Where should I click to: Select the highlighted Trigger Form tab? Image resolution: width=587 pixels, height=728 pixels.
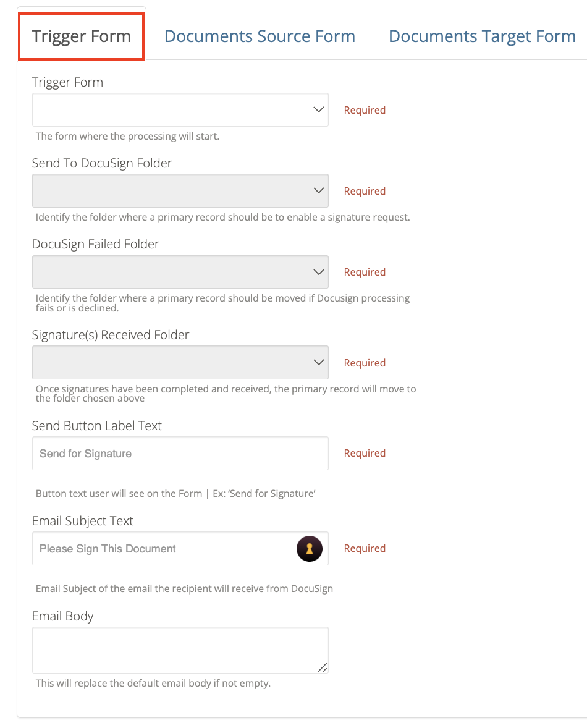point(80,36)
